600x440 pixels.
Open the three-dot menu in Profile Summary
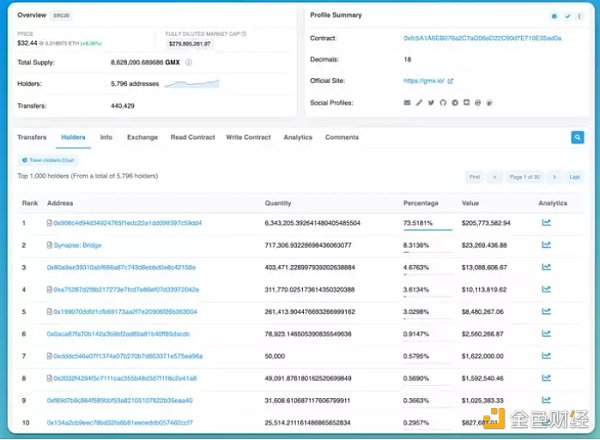coord(580,16)
